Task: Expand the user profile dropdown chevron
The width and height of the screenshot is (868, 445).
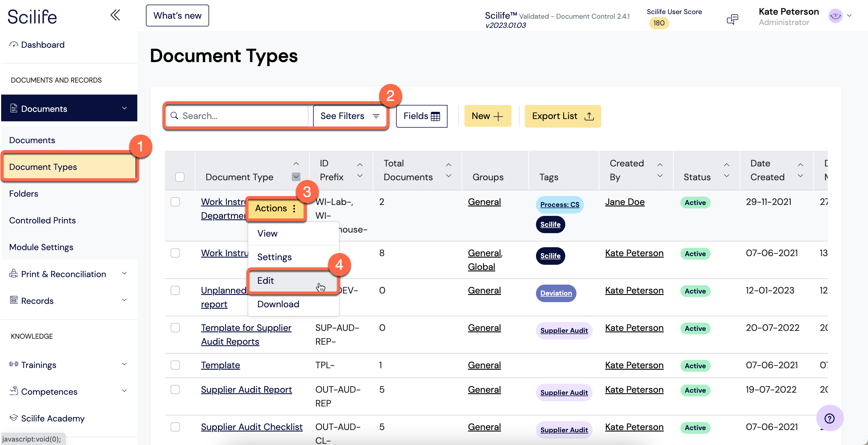Action: pos(849,16)
